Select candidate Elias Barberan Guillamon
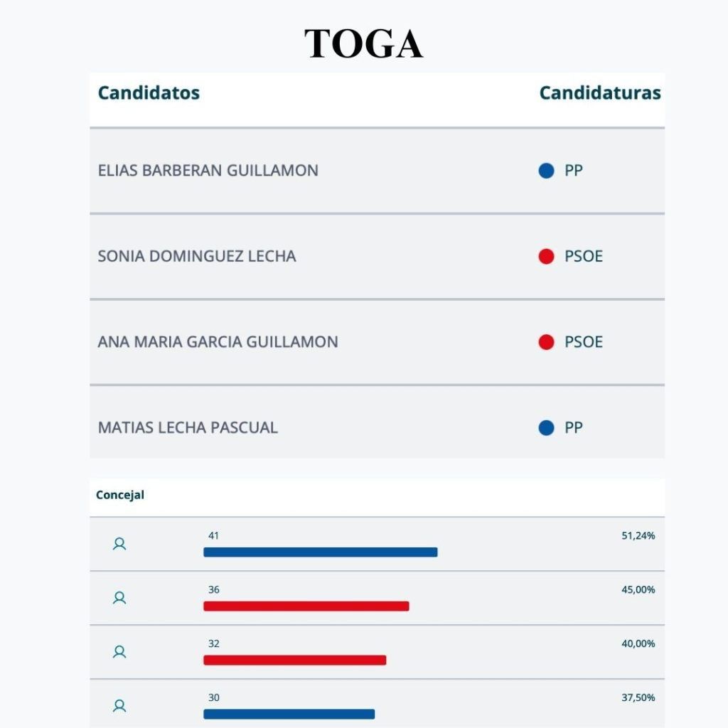 tap(208, 171)
